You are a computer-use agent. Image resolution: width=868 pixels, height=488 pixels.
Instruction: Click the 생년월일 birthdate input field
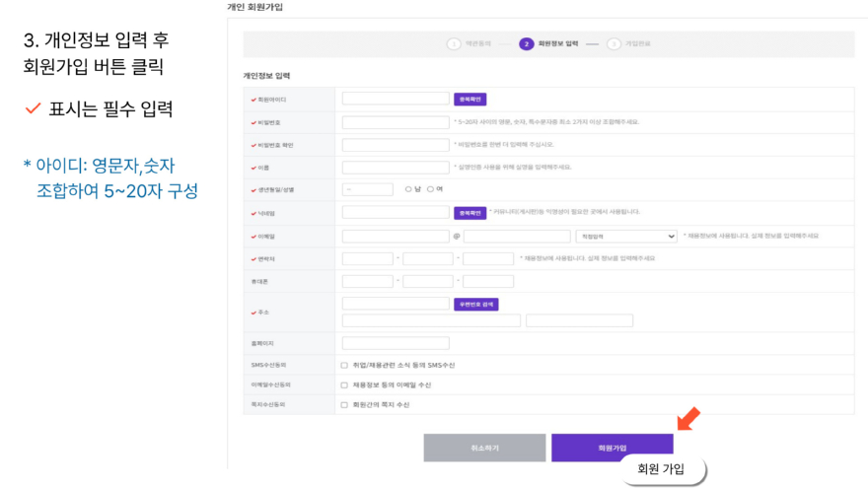tap(367, 189)
